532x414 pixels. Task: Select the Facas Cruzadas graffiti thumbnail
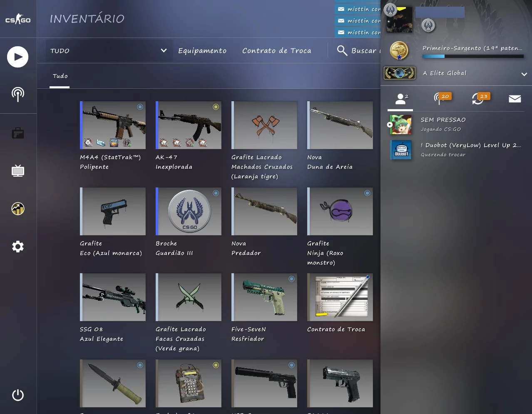pos(189,297)
